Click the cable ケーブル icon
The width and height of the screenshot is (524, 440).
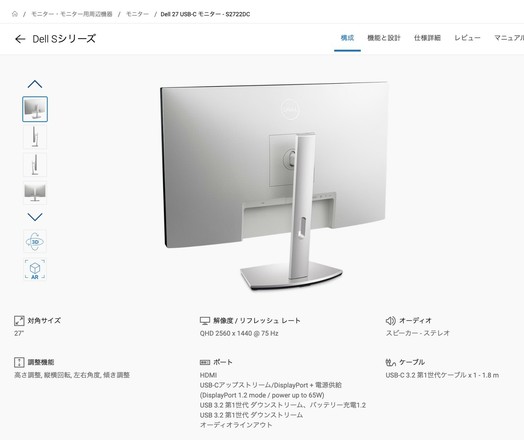click(x=391, y=362)
